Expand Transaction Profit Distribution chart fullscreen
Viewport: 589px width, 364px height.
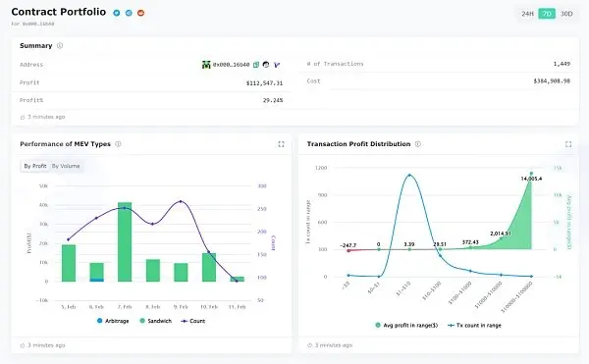click(x=568, y=144)
